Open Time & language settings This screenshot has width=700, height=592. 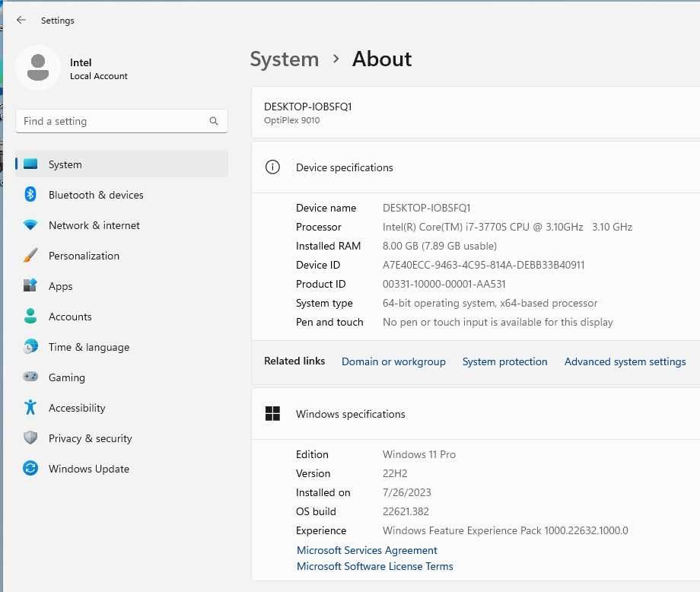click(x=122, y=346)
